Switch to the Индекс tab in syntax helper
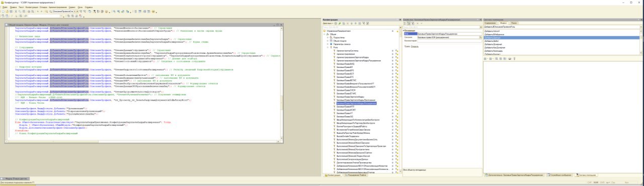This screenshot has height=186, width=644. pyautogui.click(x=504, y=23)
